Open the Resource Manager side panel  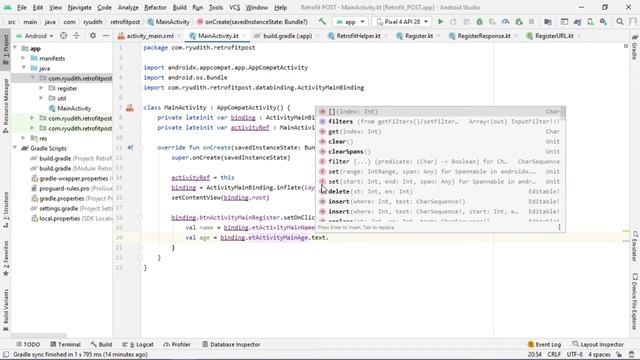pos(6,106)
